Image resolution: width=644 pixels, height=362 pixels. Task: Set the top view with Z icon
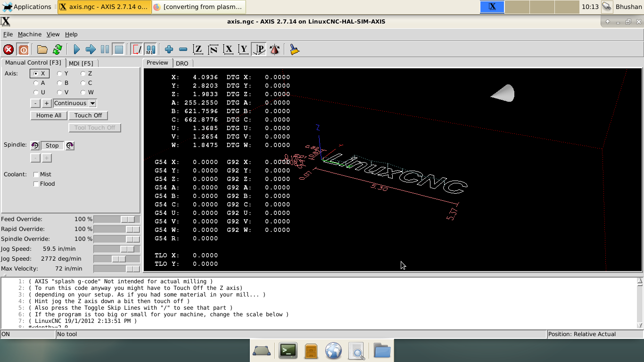(198, 49)
